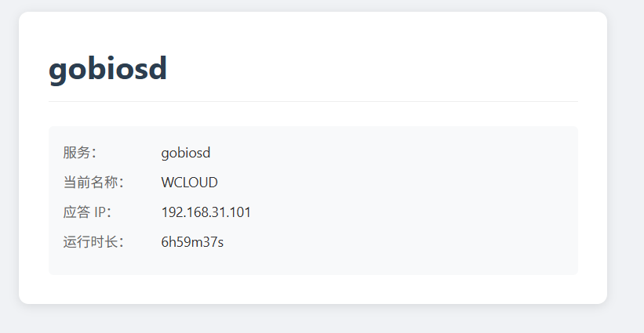Click the IP address 192.168.31.101
Screen dimensions: 644x333
coord(206,212)
